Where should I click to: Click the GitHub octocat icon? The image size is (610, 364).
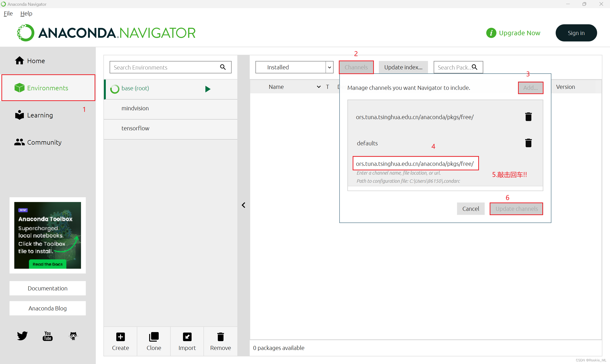[x=73, y=336]
